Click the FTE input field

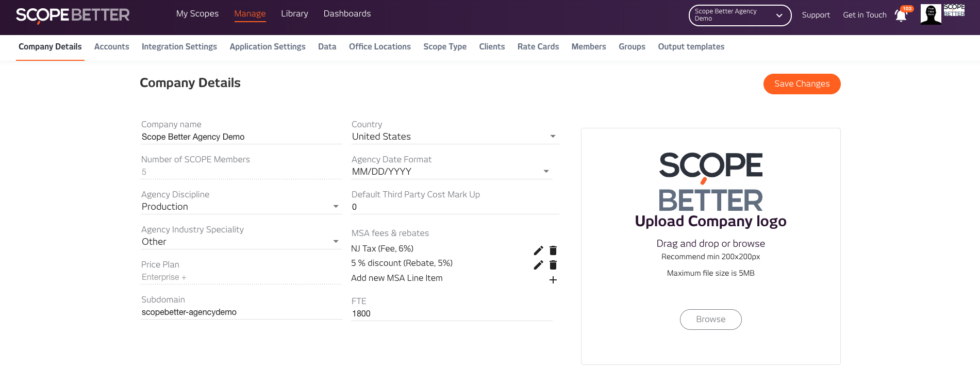[x=452, y=314]
